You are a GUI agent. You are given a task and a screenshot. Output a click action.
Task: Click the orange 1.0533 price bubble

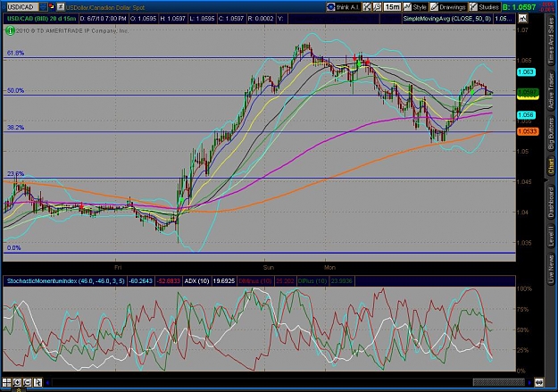528,131
